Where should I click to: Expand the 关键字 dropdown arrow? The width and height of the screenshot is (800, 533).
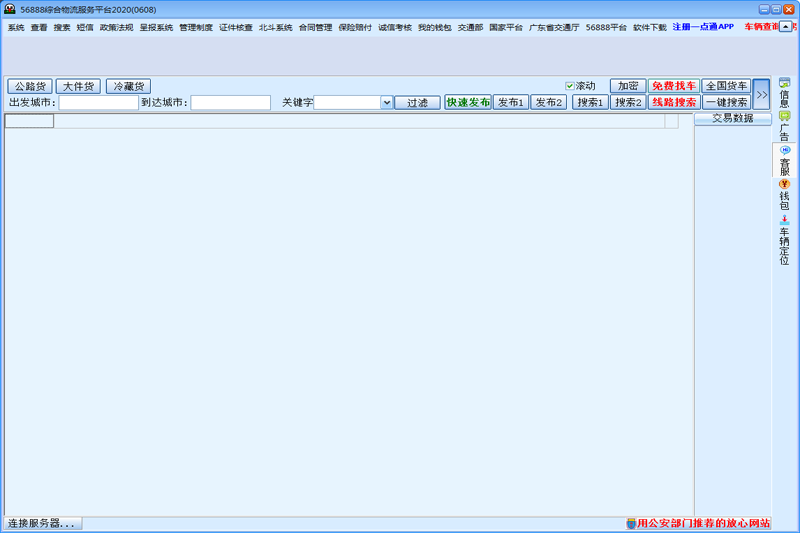[386, 102]
